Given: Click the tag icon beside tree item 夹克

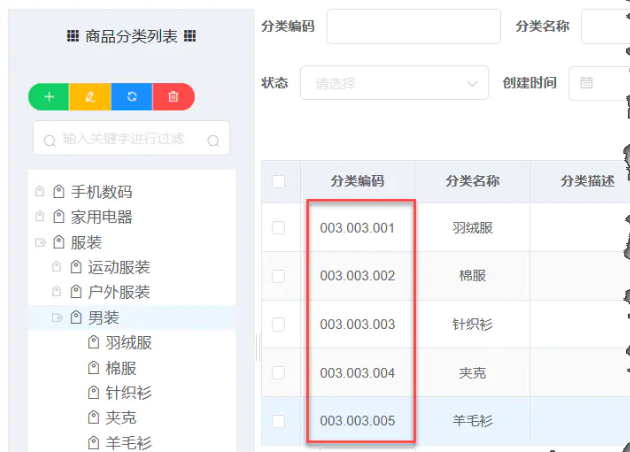Looking at the screenshot, I should pyautogui.click(x=93, y=418).
